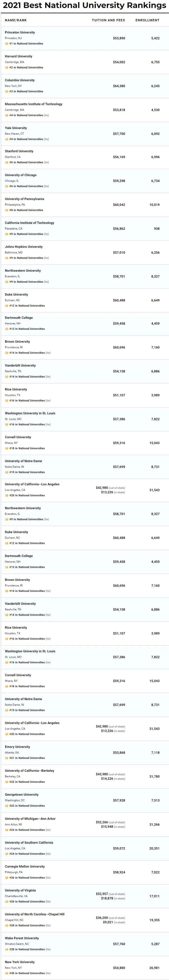Select the Enrollment column header
Image resolution: width=169 pixels, height=980 pixels.
pyautogui.click(x=147, y=20)
